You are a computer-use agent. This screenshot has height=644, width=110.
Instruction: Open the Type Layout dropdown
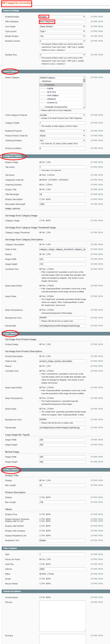pos(62,32)
